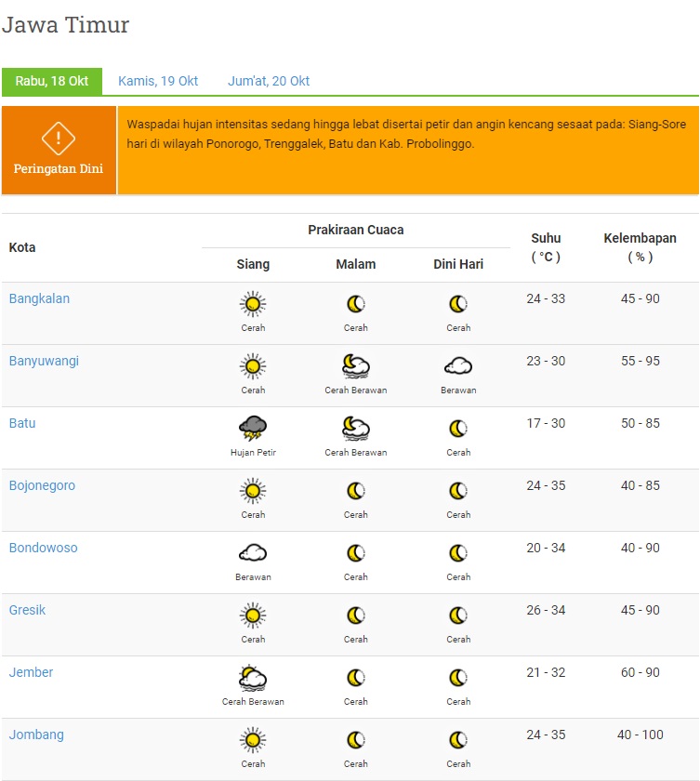
Task: Switch to the Kamis, 19 Okt tab
Action: tap(158, 81)
